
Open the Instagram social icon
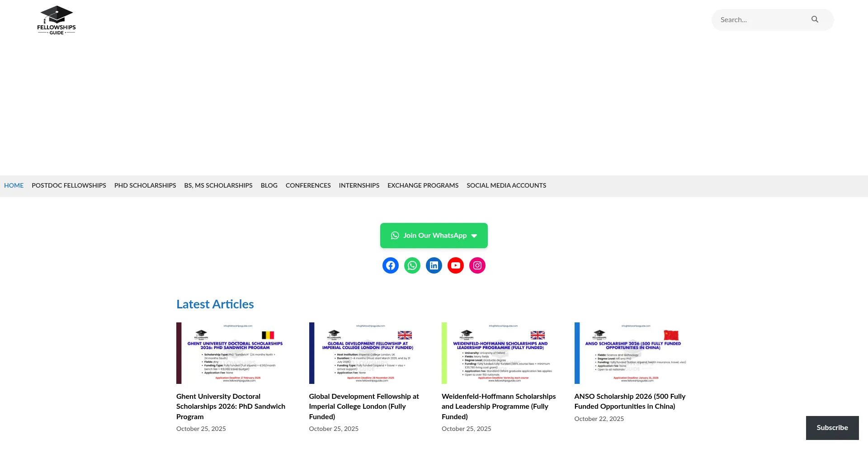[x=477, y=265]
